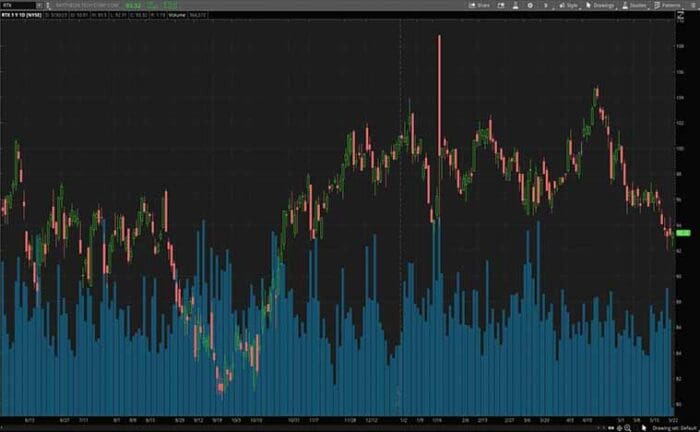Click the RTX symbol input field
The width and height of the screenshot is (700, 432).
[18, 5]
